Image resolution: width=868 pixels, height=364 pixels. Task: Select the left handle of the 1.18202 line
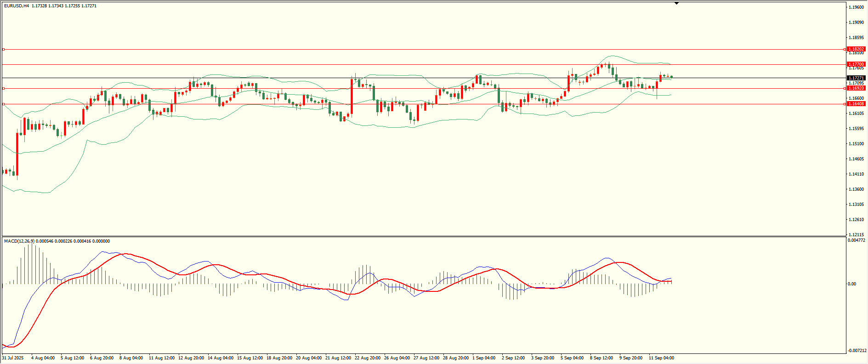3,49
